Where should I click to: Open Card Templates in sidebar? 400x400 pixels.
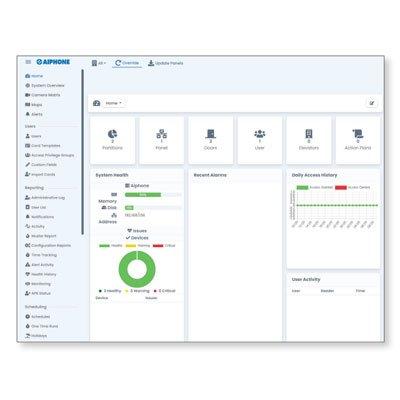tap(43, 146)
